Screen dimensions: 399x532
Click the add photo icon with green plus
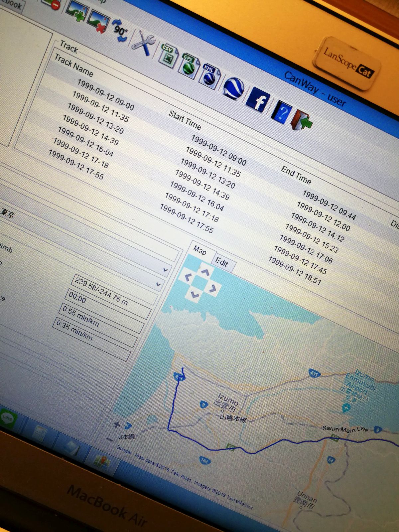coord(76,11)
